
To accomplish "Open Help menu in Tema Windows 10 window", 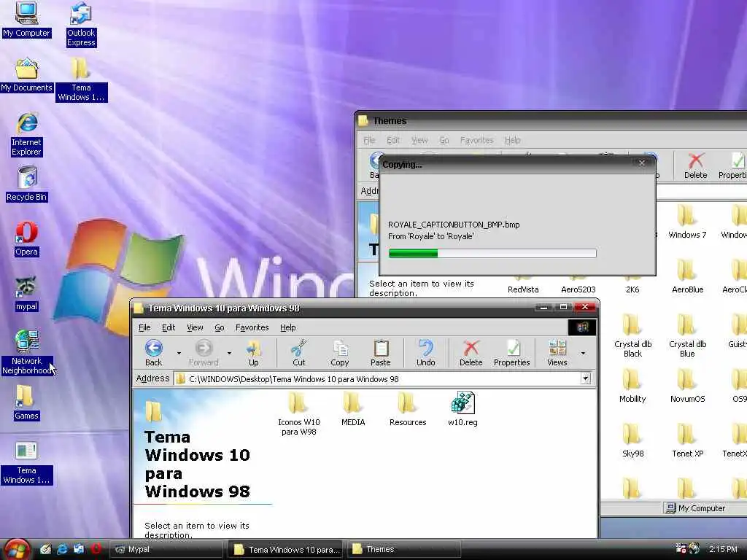I will click(287, 327).
